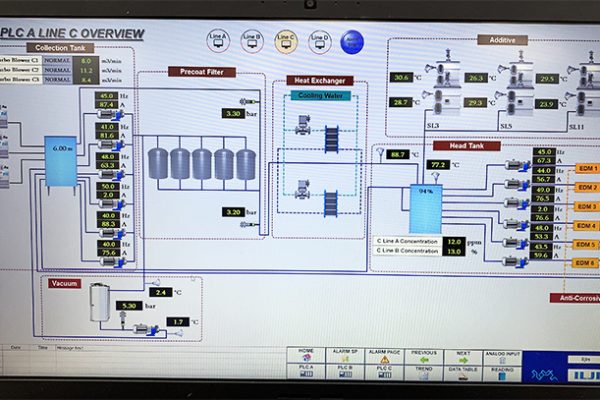
Task: Select the lower cooling water pump icon
Action: (x=302, y=189)
